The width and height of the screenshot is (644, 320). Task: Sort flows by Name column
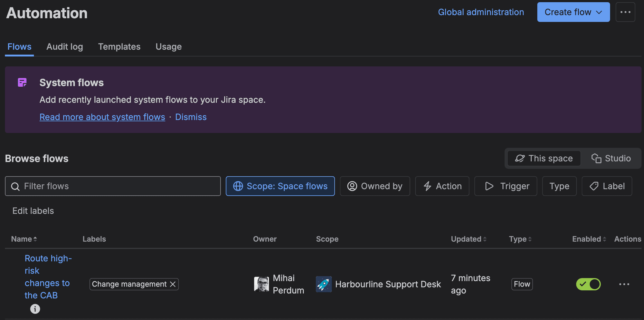point(24,239)
